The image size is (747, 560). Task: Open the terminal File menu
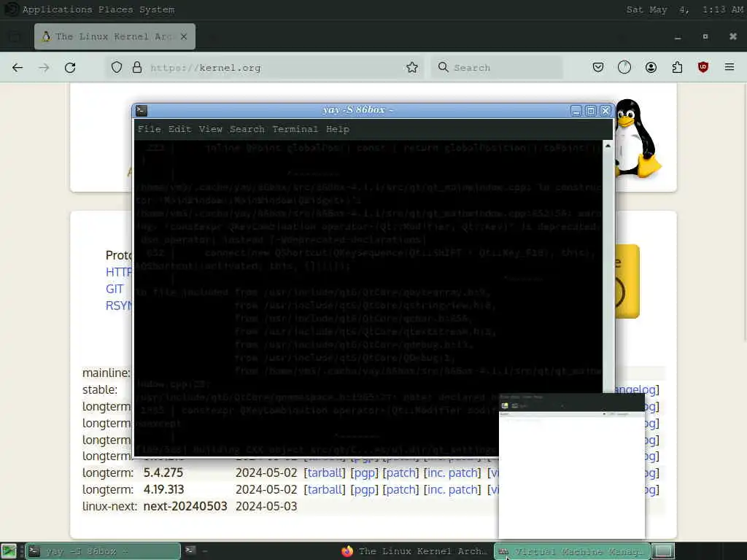click(x=149, y=129)
